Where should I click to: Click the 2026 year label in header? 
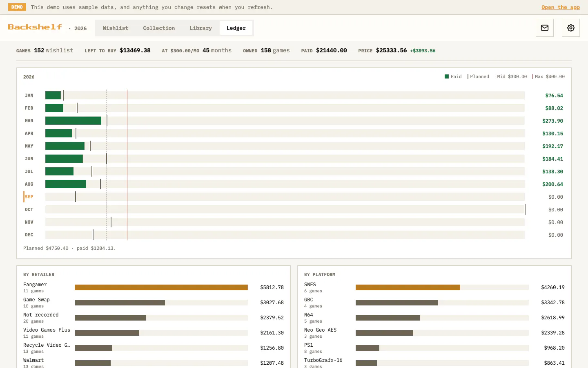[80, 28]
